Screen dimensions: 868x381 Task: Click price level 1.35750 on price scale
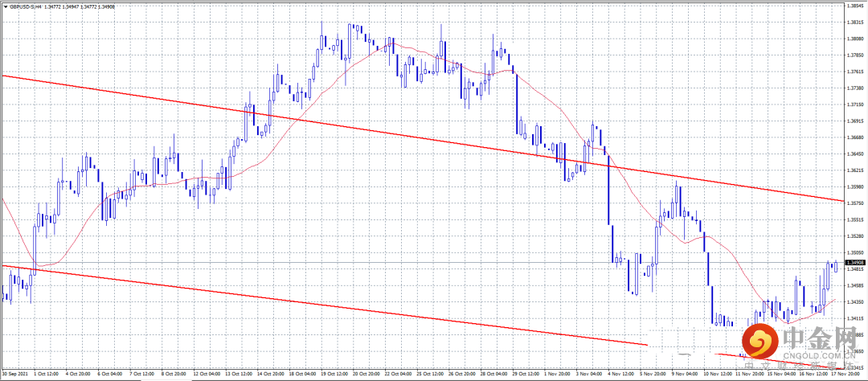pos(857,203)
